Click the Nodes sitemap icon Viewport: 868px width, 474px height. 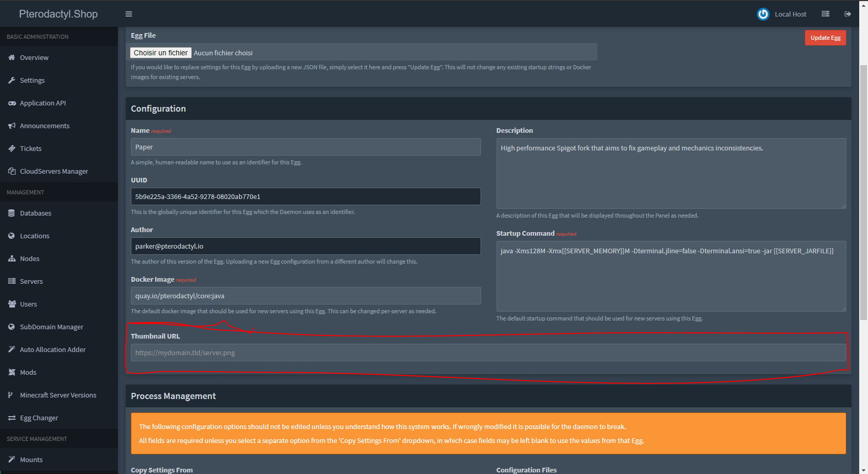[11, 258]
